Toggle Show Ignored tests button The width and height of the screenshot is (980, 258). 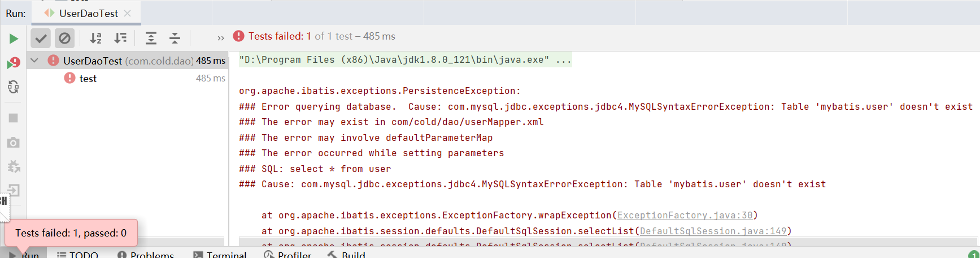64,38
